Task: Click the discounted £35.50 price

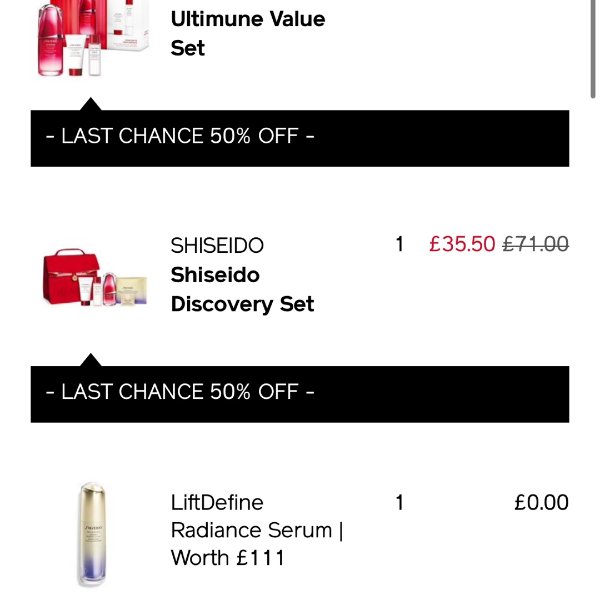Action: click(x=462, y=245)
